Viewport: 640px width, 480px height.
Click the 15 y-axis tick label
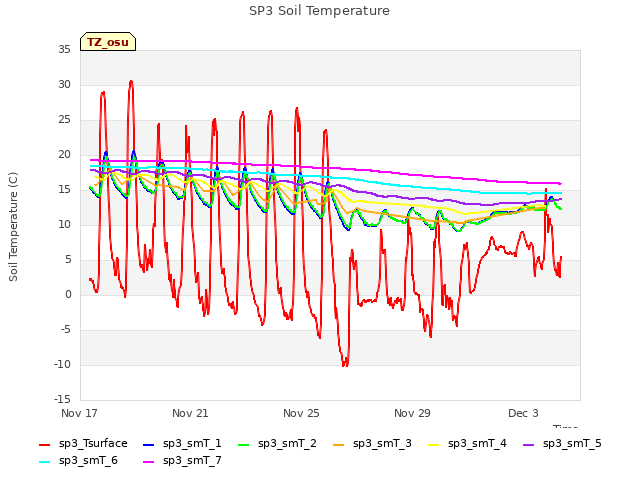pyautogui.click(x=64, y=189)
